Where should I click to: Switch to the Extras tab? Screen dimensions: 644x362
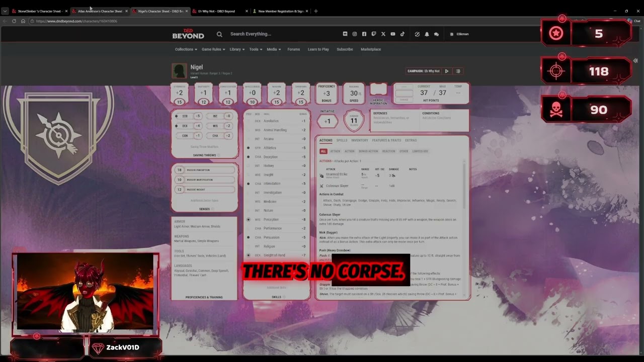411,140
